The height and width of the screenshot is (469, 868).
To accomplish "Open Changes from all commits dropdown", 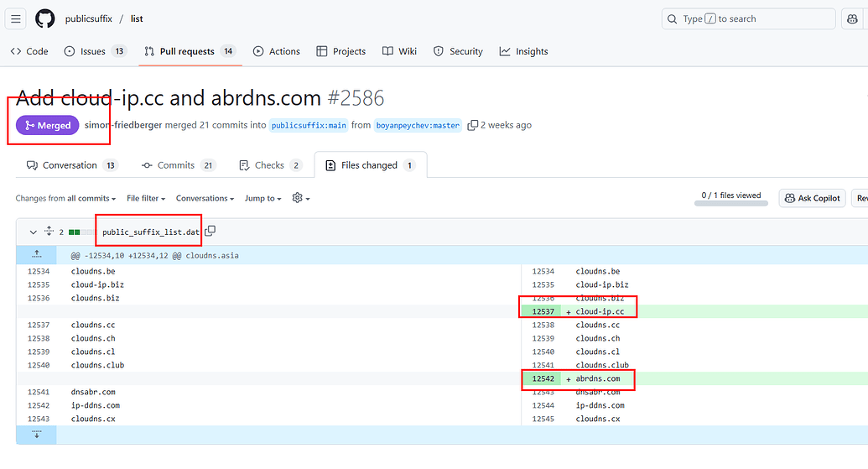I will pos(65,198).
